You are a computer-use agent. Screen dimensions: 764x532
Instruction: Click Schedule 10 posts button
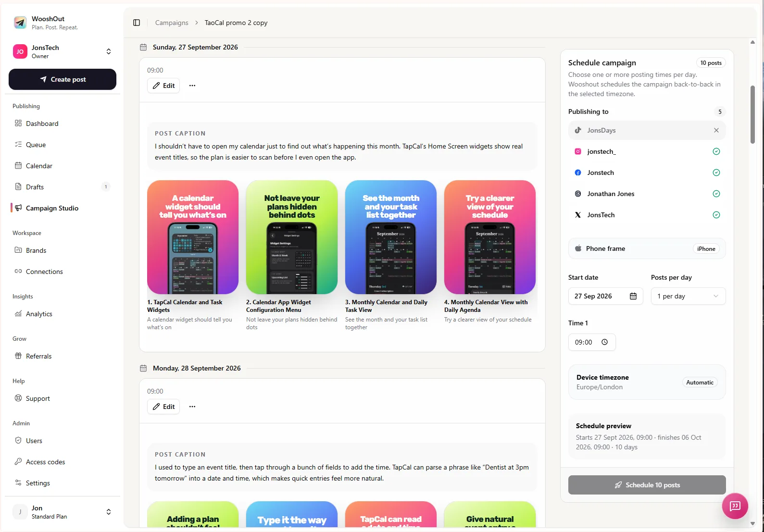point(647,485)
